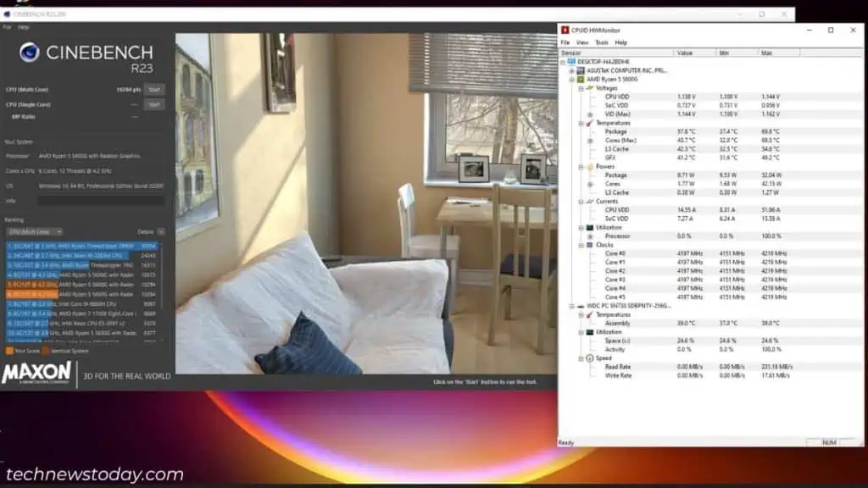This screenshot has height=488, width=868.
Task: Open the CPU (Multi Core) ranking dropdown
Action: click(x=34, y=232)
